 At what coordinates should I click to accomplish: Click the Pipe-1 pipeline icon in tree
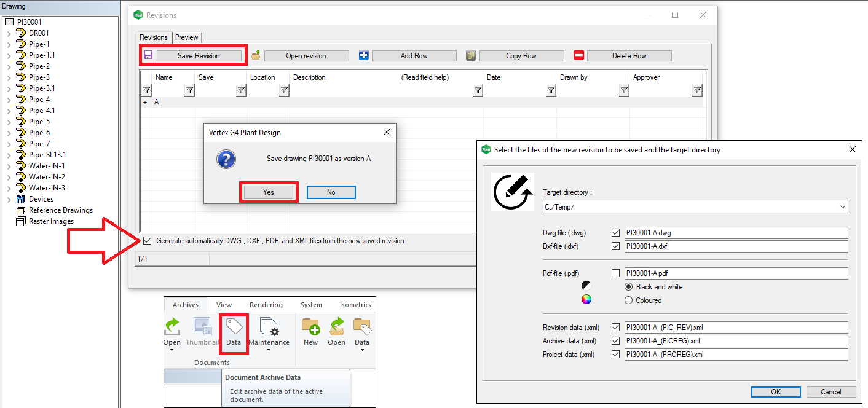21,44
